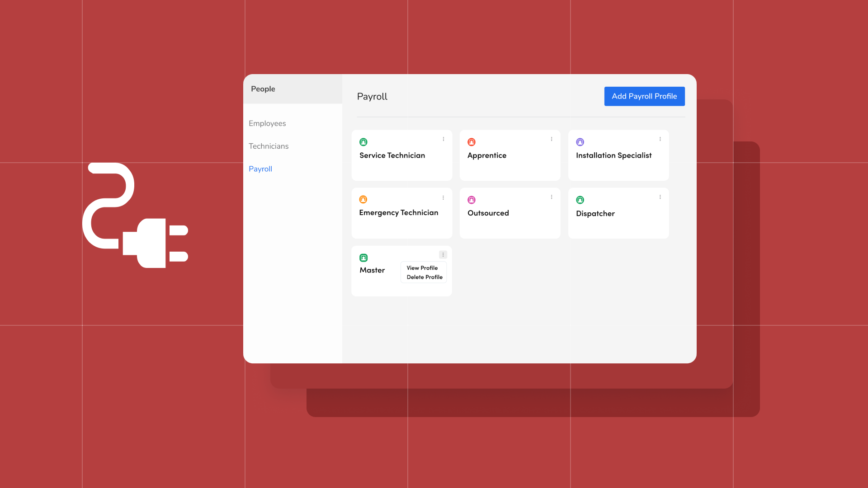Viewport: 868px width, 488px height.
Task: Open Installation Specialist card three-dot menu
Action: click(x=660, y=139)
